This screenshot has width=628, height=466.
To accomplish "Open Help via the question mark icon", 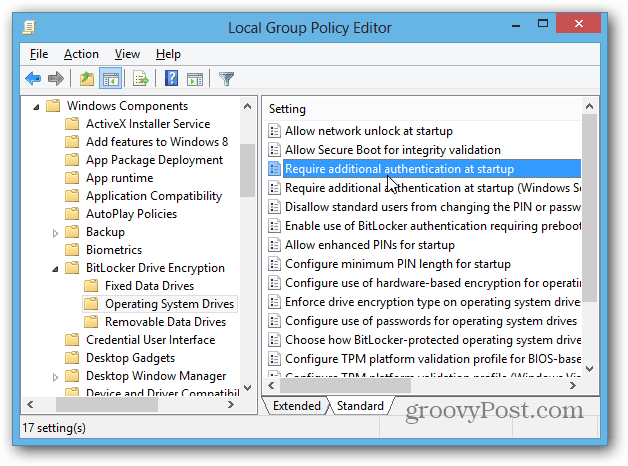I will point(171,78).
